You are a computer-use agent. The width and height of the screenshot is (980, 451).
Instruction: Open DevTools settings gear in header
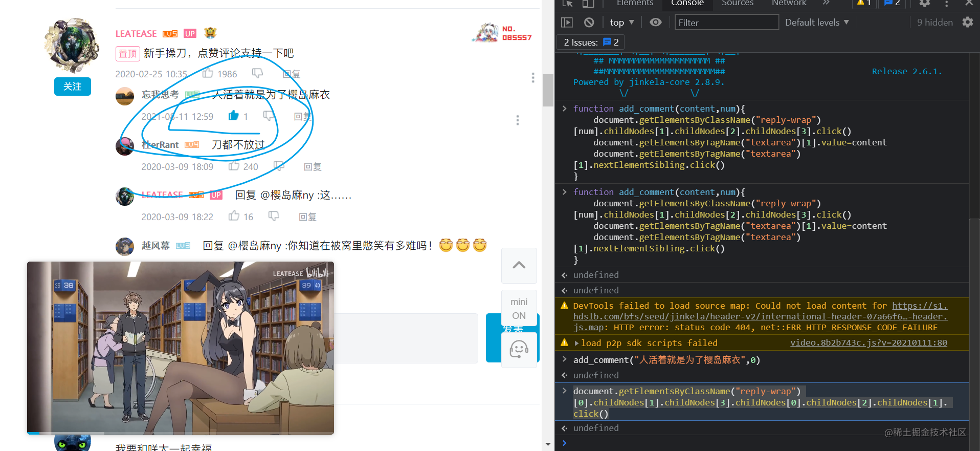coord(924,3)
